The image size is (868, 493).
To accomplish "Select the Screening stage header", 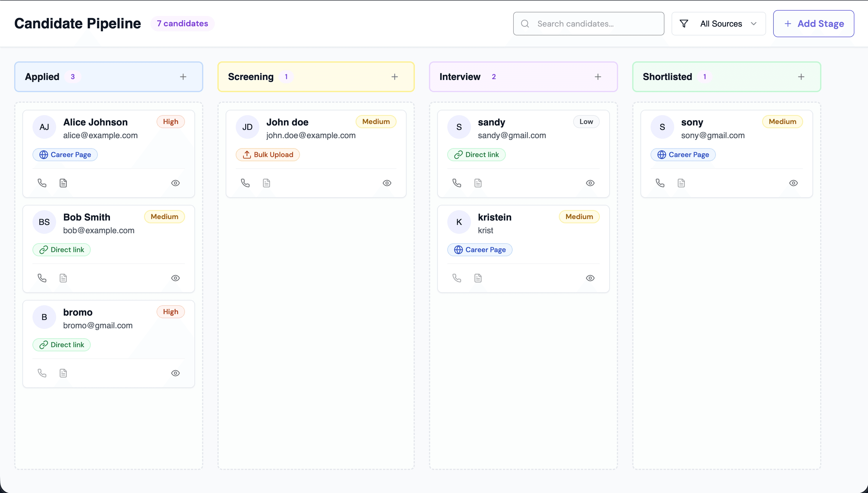I will (251, 76).
